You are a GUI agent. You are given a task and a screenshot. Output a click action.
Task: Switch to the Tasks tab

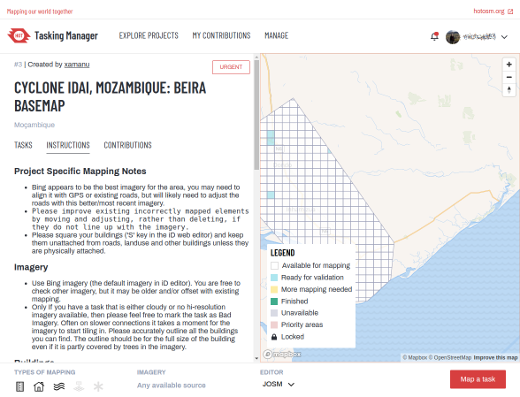[23, 145]
